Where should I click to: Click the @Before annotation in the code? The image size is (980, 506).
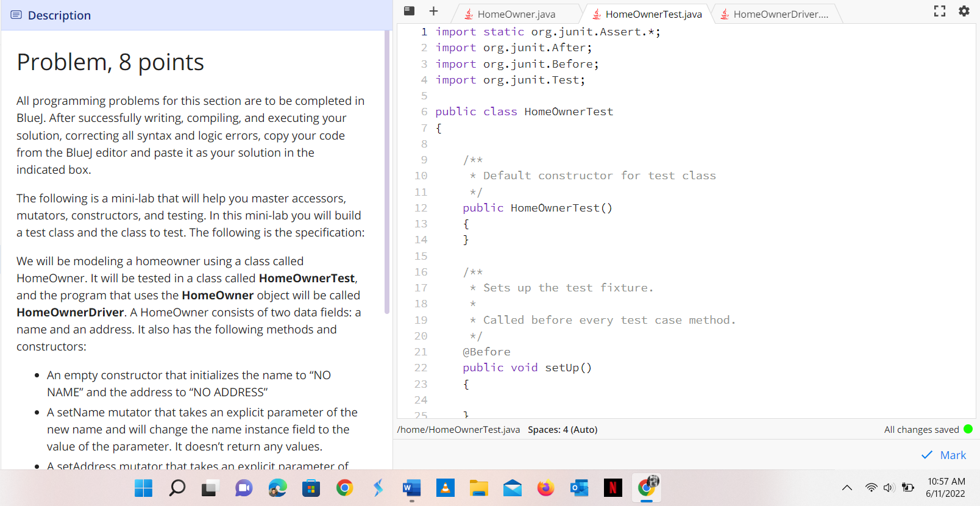486,352
